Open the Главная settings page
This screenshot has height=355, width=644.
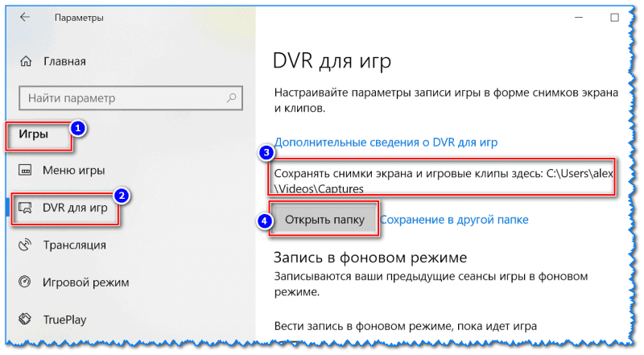click(x=64, y=61)
